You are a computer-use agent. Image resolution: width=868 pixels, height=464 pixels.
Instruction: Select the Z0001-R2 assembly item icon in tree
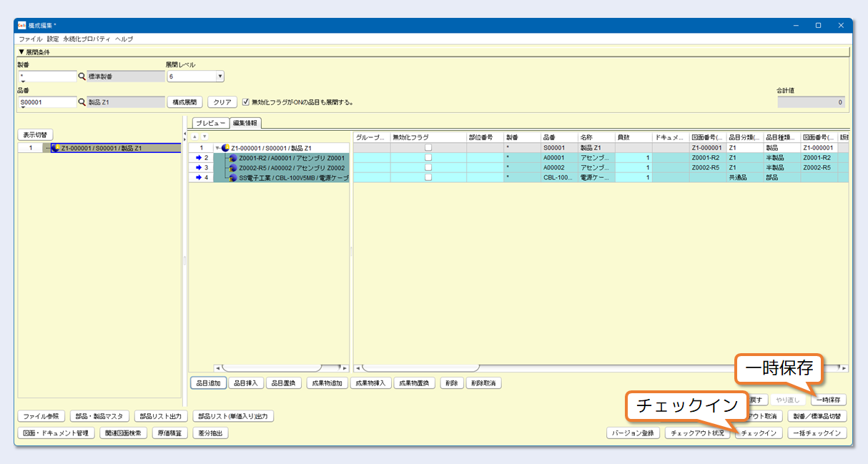click(x=233, y=157)
